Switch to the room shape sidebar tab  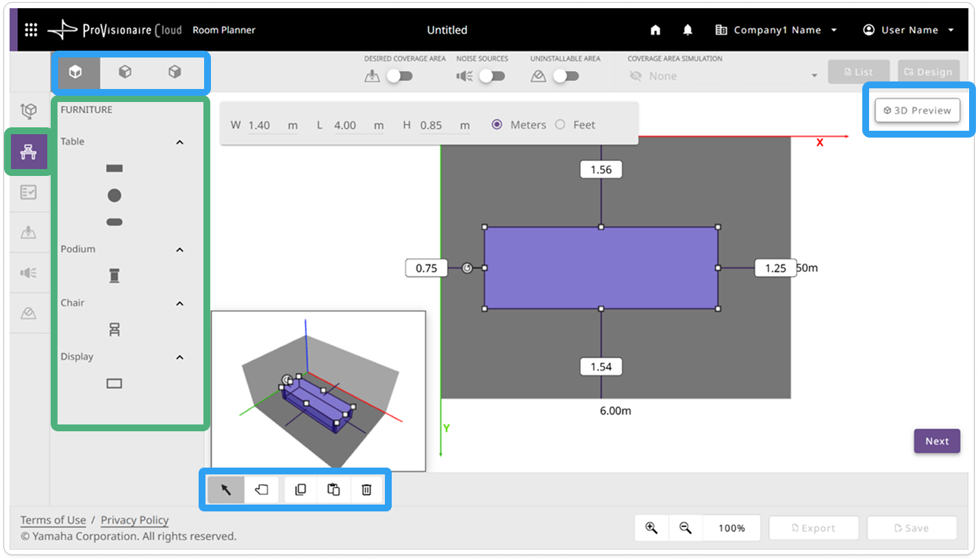(28, 111)
